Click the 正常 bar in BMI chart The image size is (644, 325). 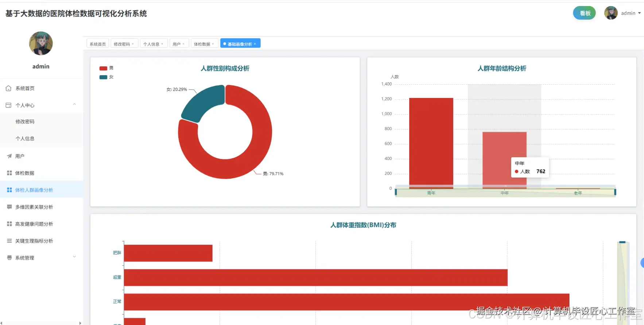(346, 302)
